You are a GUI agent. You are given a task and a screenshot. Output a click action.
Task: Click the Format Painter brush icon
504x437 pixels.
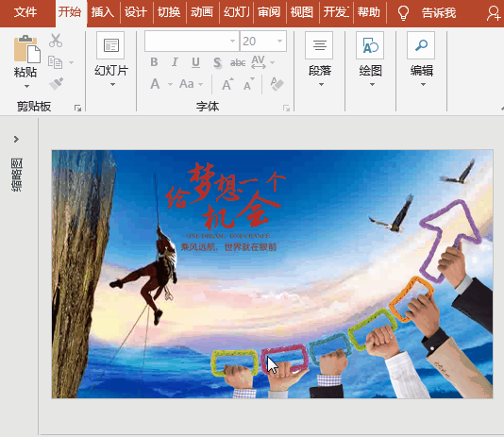56,84
